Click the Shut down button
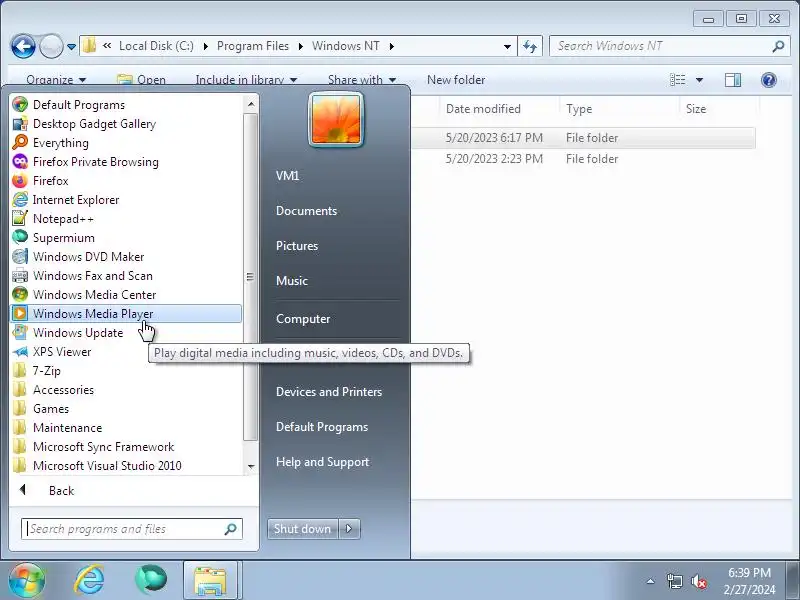 point(303,529)
